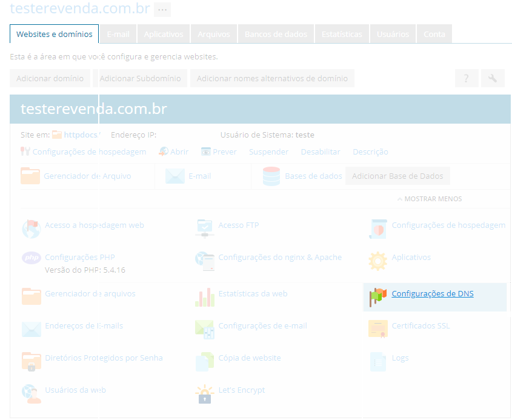
Task: Switch to the Arquivos tab
Action: (214, 34)
